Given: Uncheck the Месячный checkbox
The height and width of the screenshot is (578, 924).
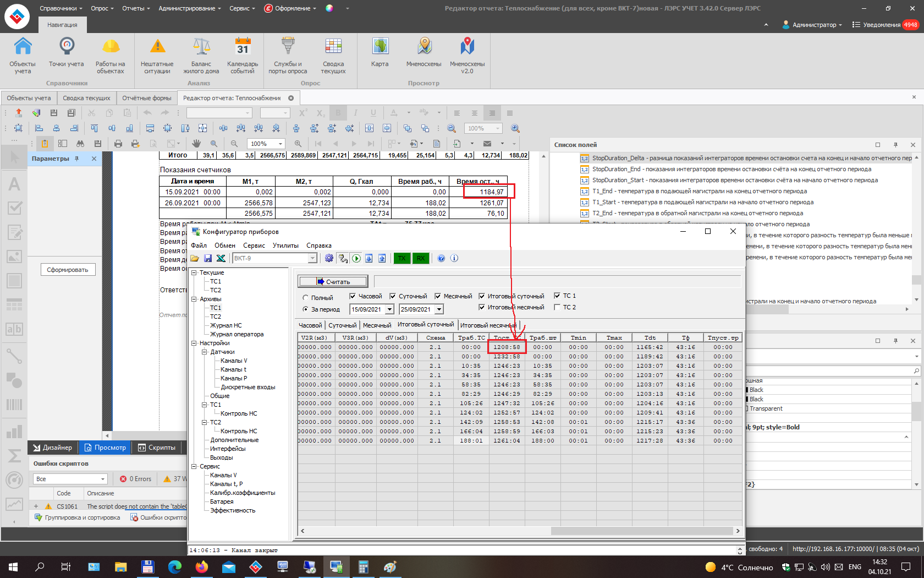Looking at the screenshot, I should [438, 296].
